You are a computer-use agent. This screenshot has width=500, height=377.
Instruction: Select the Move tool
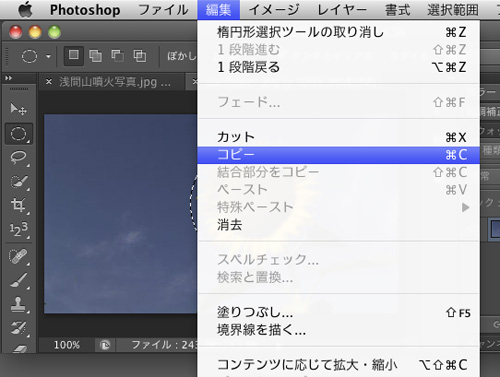[x=18, y=109]
